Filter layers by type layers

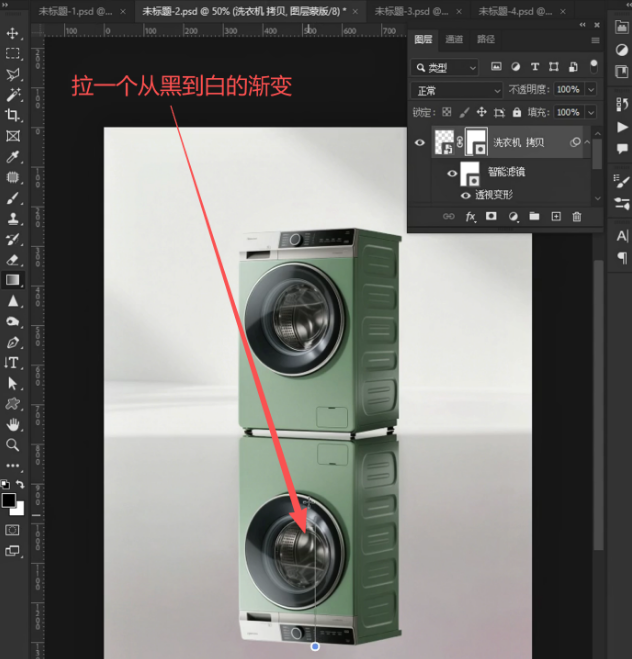(535, 66)
